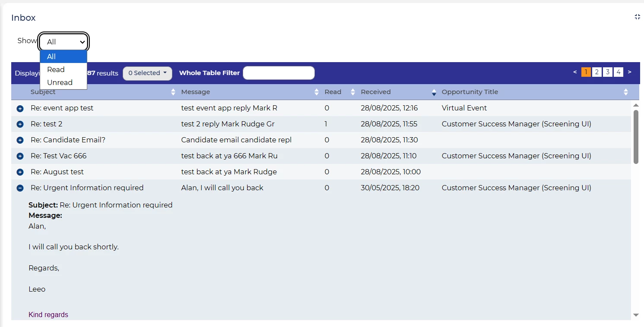The height and width of the screenshot is (327, 644).
Task: Click message 'test event app reply Mark R'
Action: tap(229, 108)
